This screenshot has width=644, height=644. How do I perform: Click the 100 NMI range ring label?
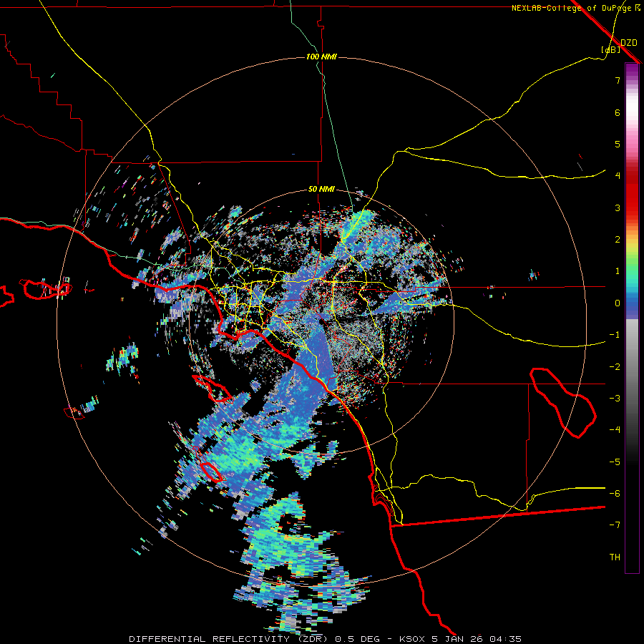click(321, 57)
